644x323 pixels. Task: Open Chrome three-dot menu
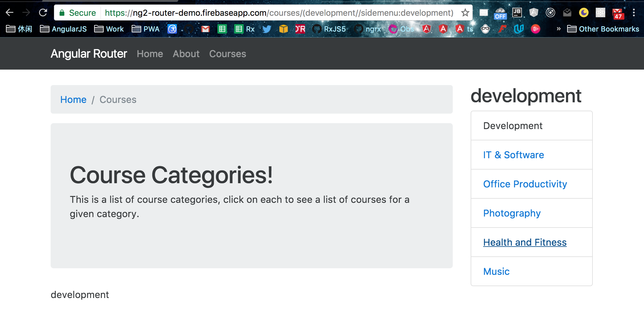click(634, 12)
